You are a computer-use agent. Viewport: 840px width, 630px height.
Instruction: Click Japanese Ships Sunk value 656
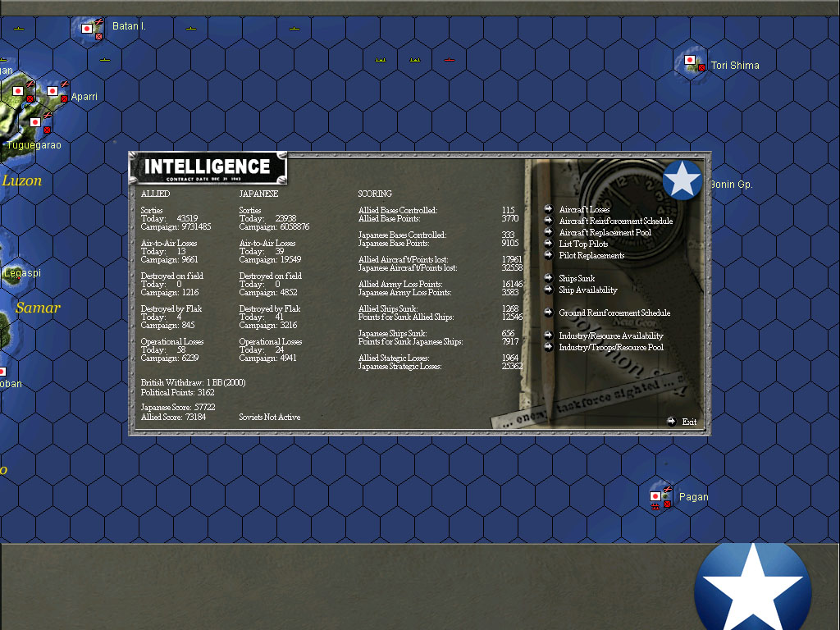508,333
